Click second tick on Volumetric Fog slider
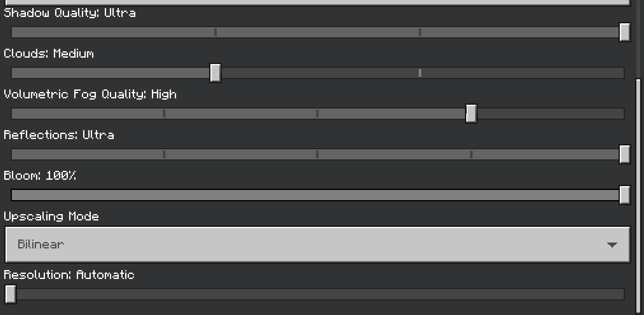Image resolution: width=644 pixels, height=315 pixels. coord(317,114)
